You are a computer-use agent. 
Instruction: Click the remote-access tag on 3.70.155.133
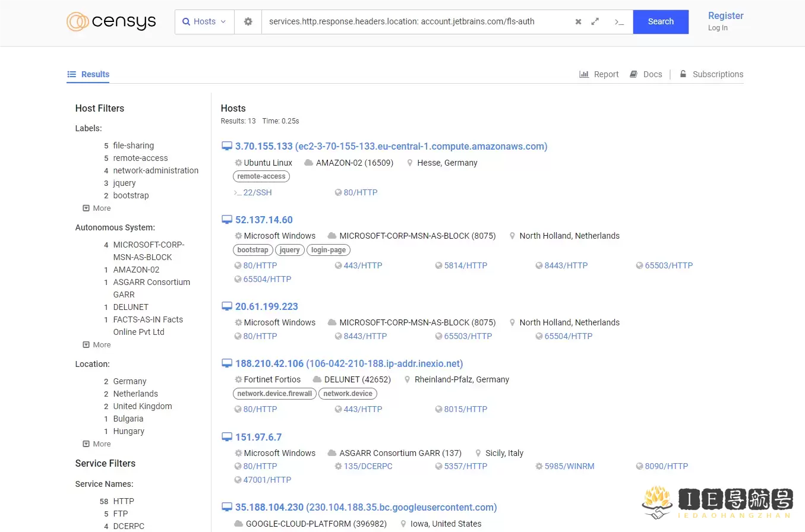click(261, 176)
